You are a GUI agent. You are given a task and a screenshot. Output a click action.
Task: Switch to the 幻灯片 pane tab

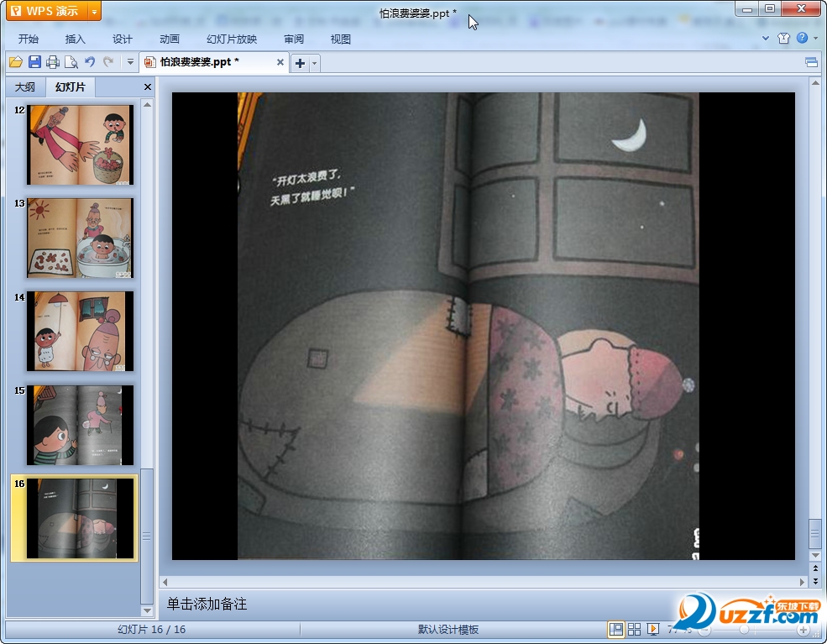point(71,87)
